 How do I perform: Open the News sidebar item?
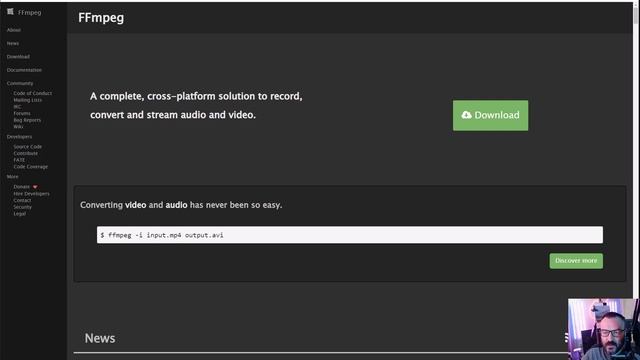click(13, 43)
